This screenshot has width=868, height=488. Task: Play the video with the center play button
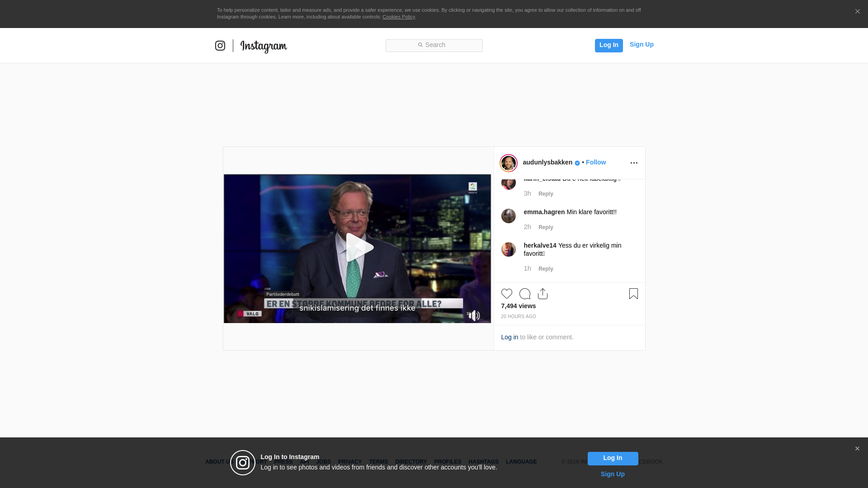[359, 248]
